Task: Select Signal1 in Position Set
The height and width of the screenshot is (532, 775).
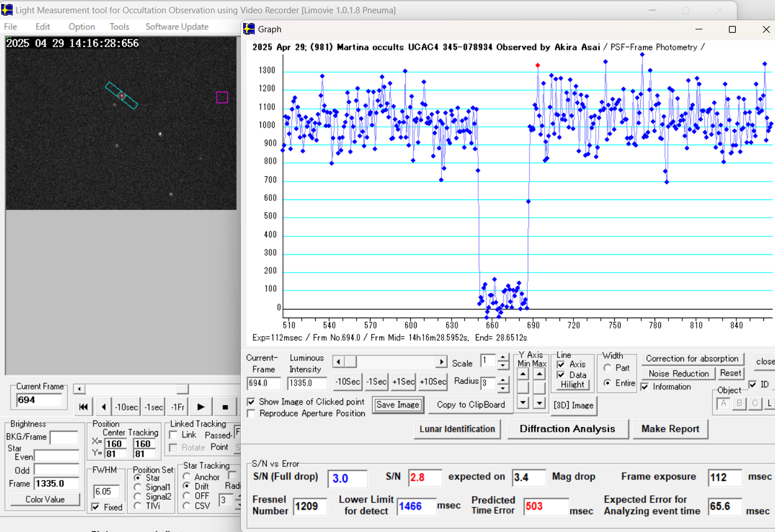Action: tap(138, 487)
